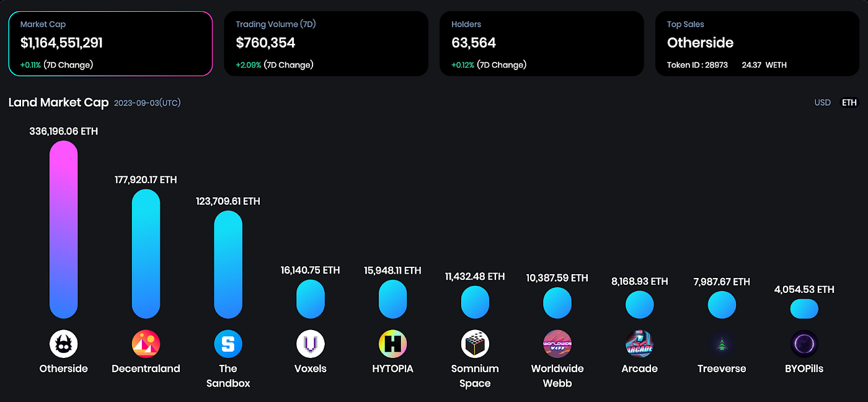Click the Decentraland logo icon
The width and height of the screenshot is (868, 402).
click(x=146, y=344)
